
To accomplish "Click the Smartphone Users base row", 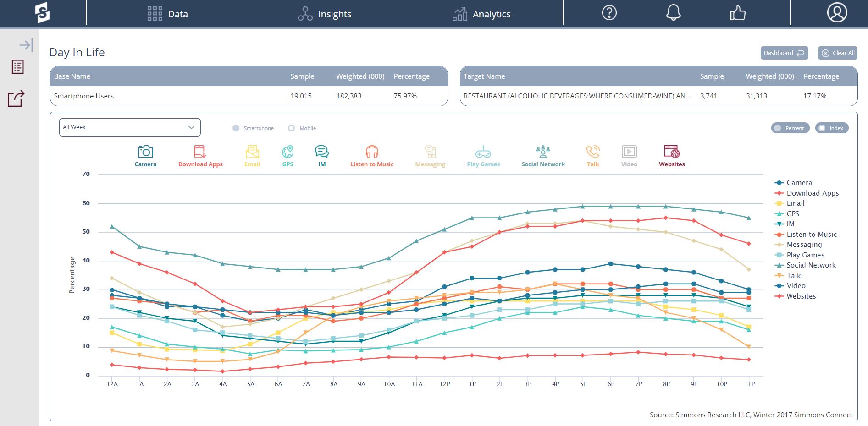I will pos(249,96).
